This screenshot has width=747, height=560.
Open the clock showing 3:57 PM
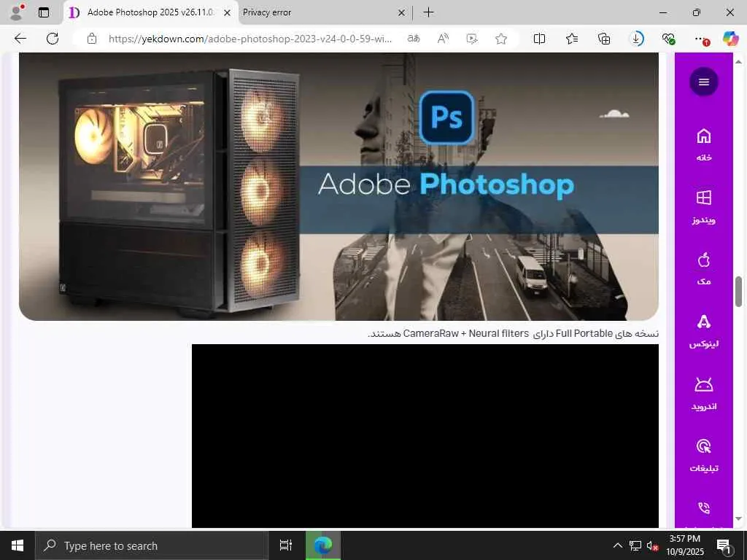click(684, 545)
